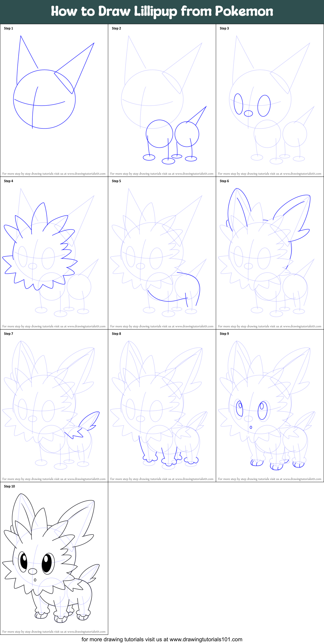The height and width of the screenshot is (644, 324).
Task: Open the bottom www.drawingtutorials101.com footer link
Action: pyautogui.click(x=206, y=639)
